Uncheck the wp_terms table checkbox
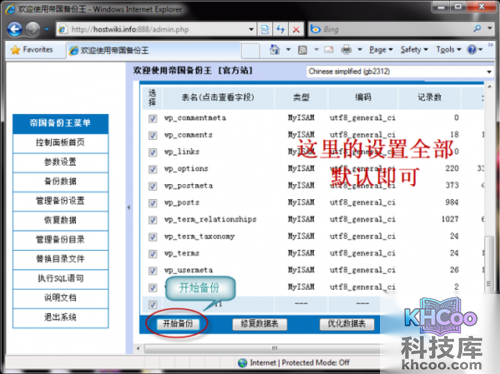The height and width of the screenshot is (374, 500). click(x=153, y=254)
